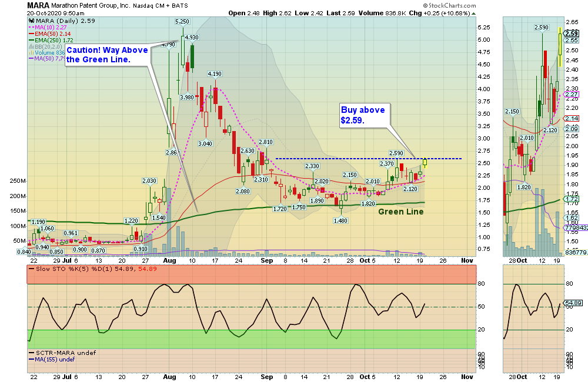Viewport: 588px width, 382px height.
Task: Click the SCTR-MARA undef indicator label
Action: pyautogui.click(x=66, y=353)
